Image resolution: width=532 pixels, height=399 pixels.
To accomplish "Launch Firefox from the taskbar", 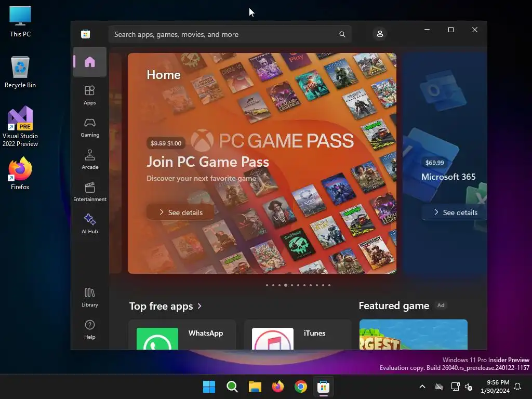I will pos(278,387).
